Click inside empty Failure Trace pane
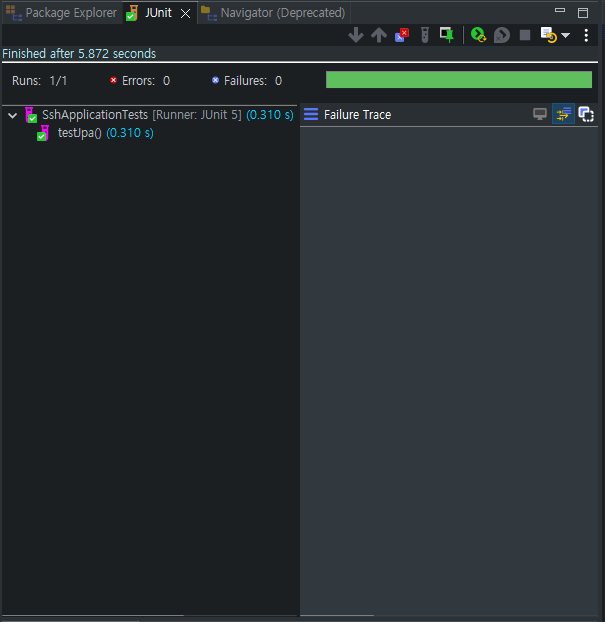The image size is (605, 622). (x=449, y=369)
